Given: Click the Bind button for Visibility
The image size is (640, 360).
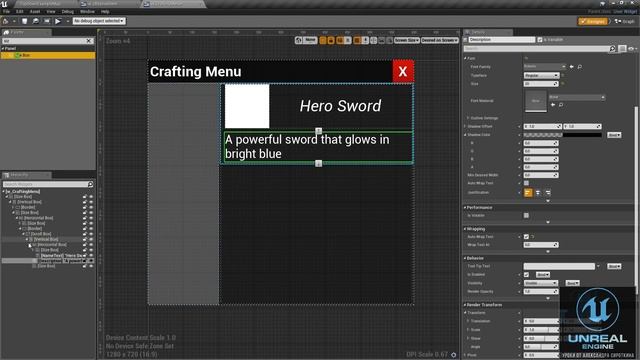Looking at the screenshot, I should click(x=573, y=283).
